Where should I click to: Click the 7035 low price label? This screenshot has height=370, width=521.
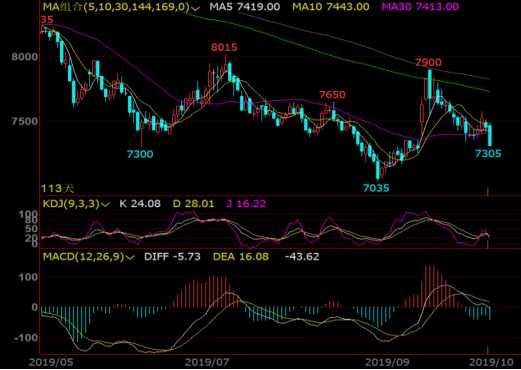(376, 188)
